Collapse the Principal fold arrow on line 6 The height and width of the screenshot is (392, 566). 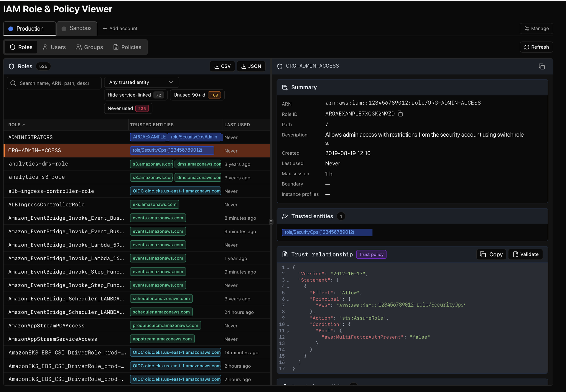click(x=288, y=300)
